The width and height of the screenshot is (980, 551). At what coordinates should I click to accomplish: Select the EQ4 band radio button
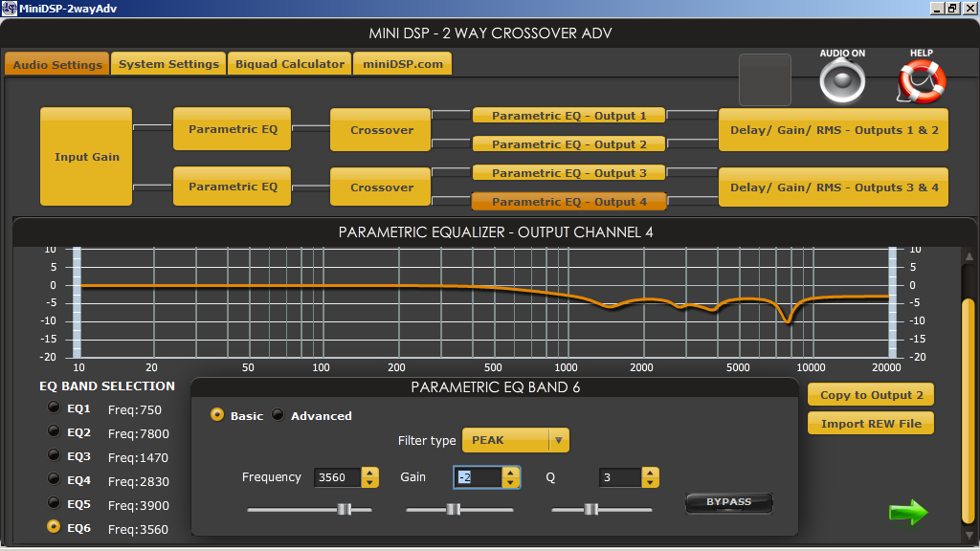54,479
